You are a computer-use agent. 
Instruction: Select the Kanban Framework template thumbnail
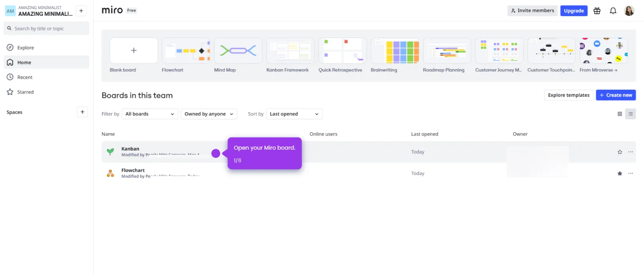point(290,51)
